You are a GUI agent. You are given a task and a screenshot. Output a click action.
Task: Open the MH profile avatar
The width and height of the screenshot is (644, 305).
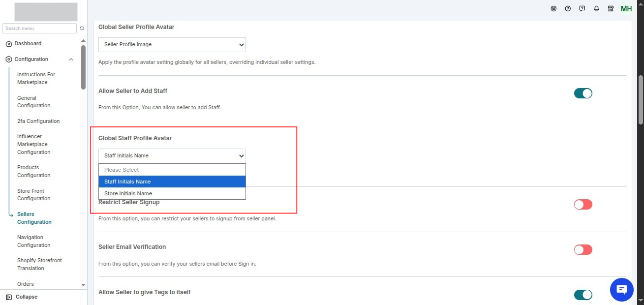tap(626, 9)
